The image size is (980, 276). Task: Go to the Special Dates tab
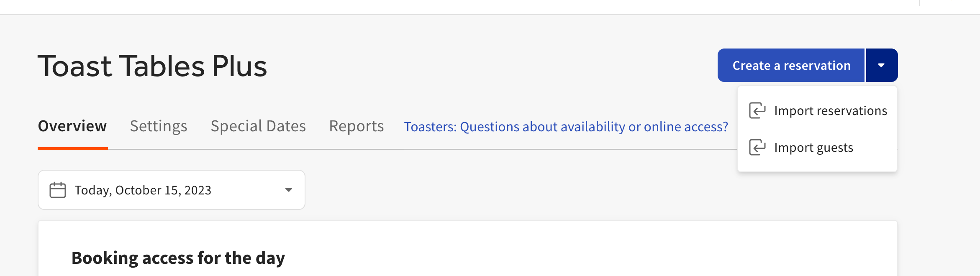tap(258, 126)
